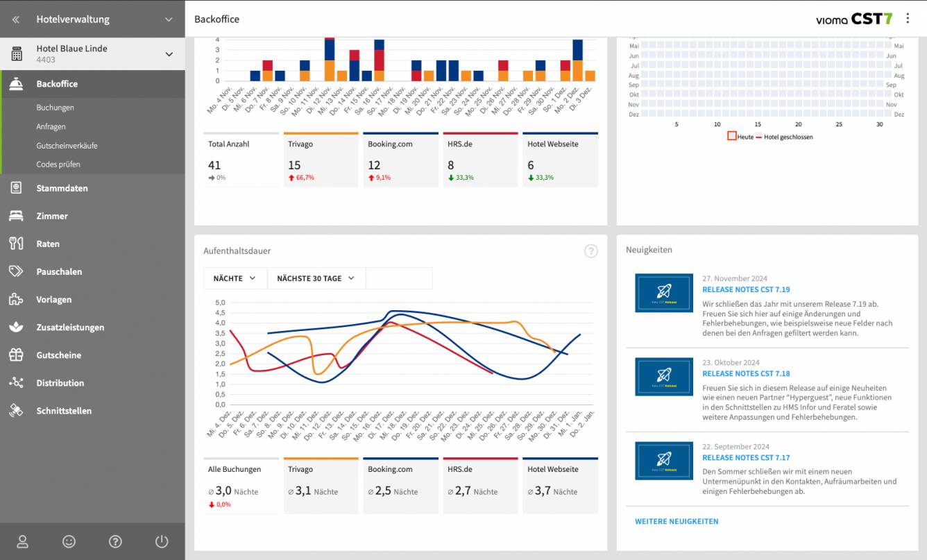Open RELEASE NOTES CST 7.18 link
Screen dimensions: 927x560
point(746,373)
